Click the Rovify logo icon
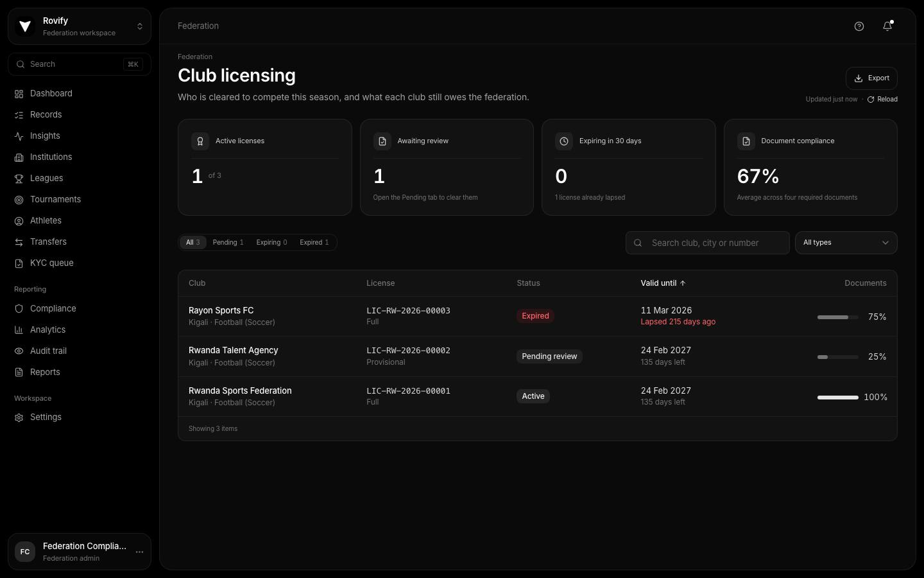Image resolution: width=924 pixels, height=578 pixels. 25,26
